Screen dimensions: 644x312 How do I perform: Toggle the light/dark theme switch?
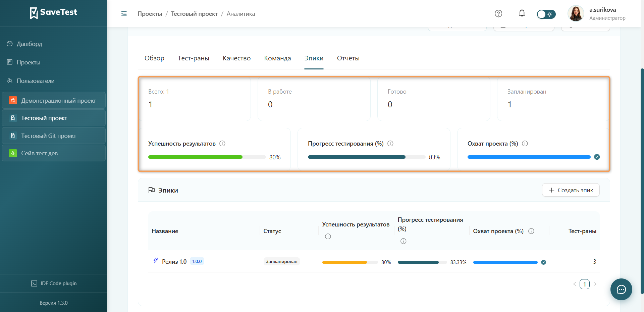pyautogui.click(x=546, y=14)
